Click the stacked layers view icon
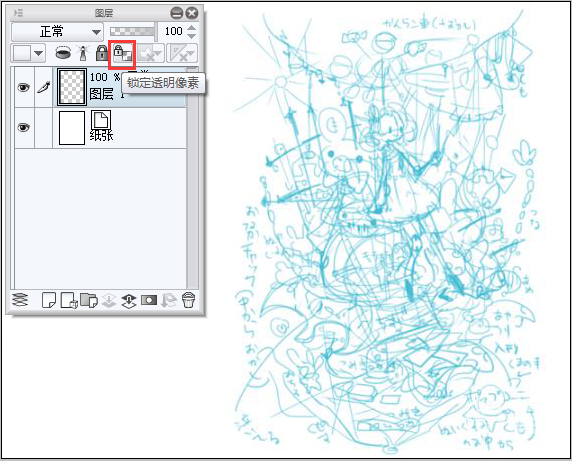572x461 pixels. 20,301
